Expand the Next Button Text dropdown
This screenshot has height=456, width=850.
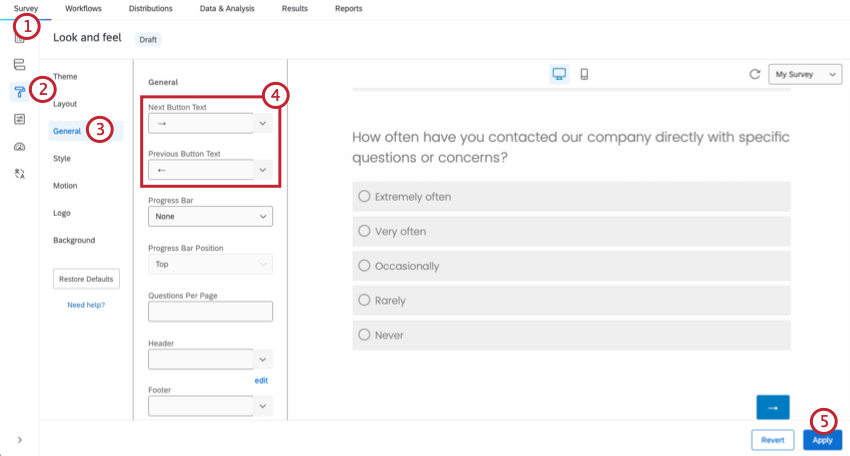tap(263, 124)
